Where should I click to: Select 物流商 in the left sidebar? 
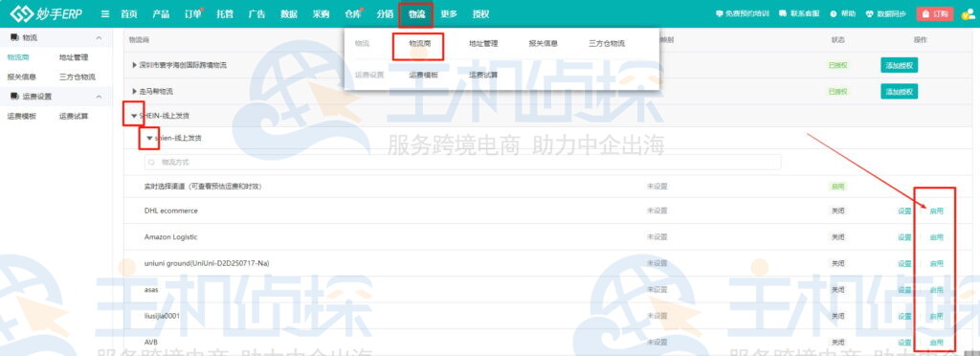coord(18,57)
